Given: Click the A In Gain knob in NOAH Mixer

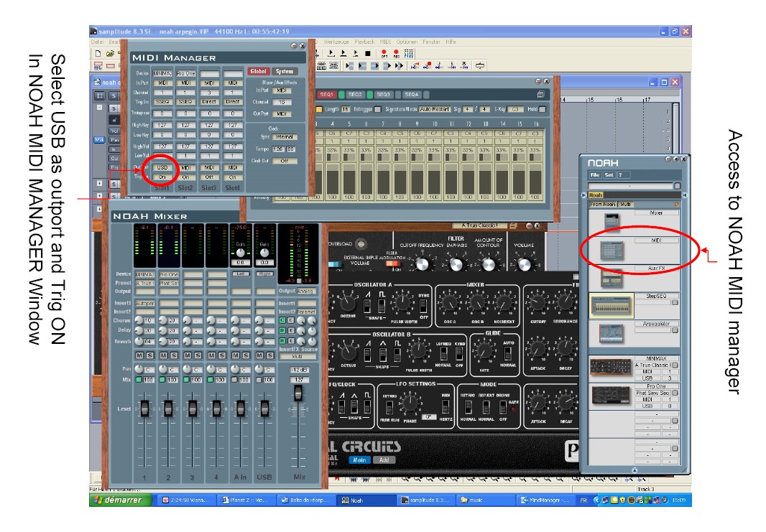Looking at the screenshot, I should (x=240, y=253).
